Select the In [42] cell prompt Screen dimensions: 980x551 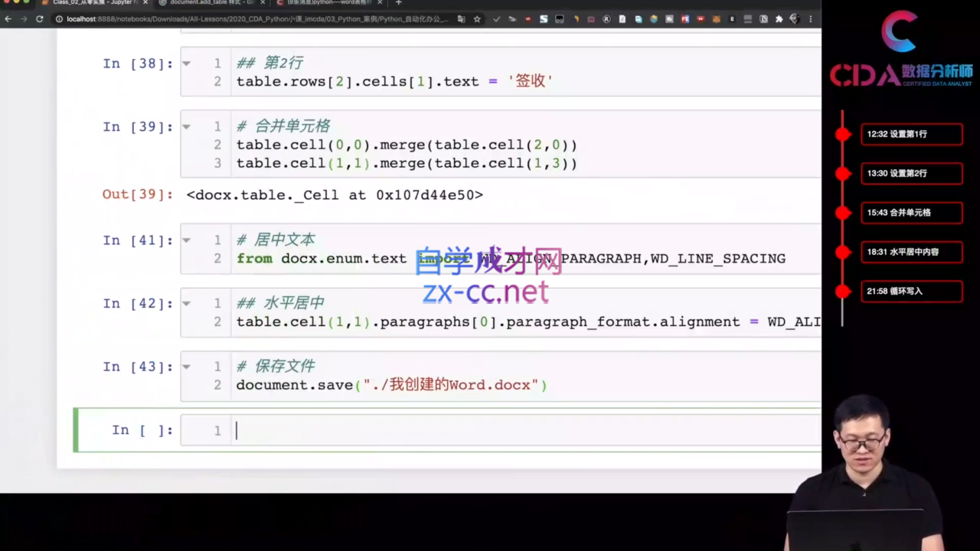click(138, 304)
